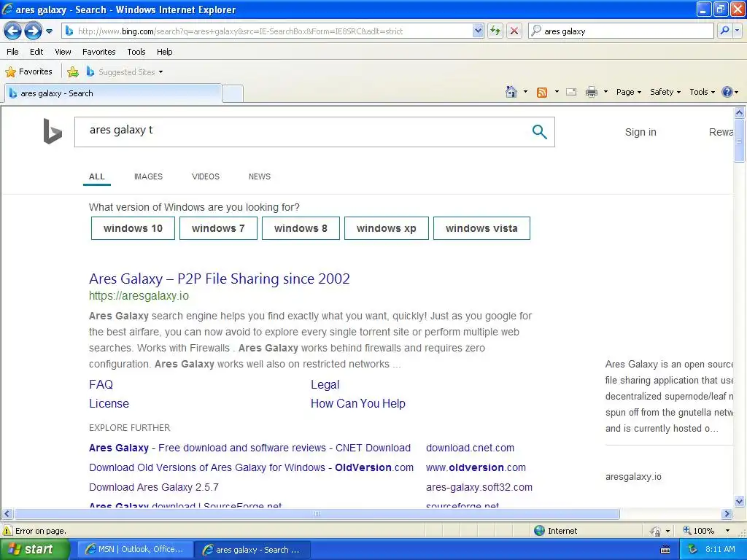Switch to the NEWS results tab
This screenshot has width=747, height=560.
point(259,176)
